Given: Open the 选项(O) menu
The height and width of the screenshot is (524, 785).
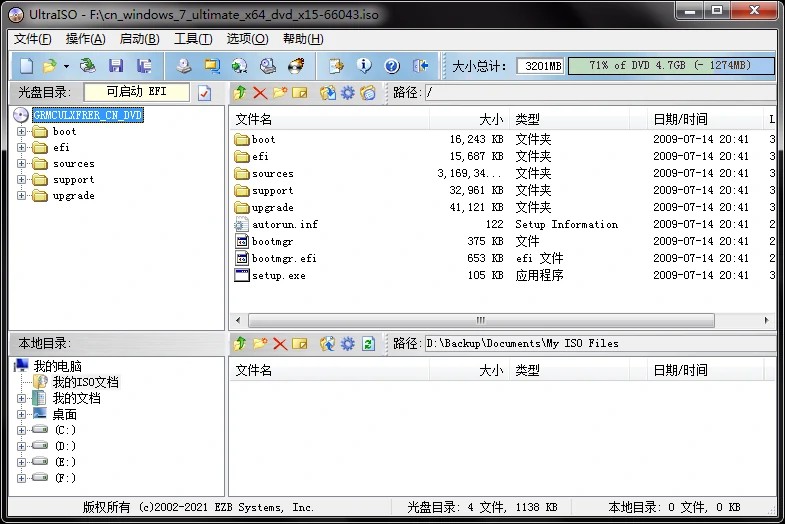Looking at the screenshot, I should [247, 39].
